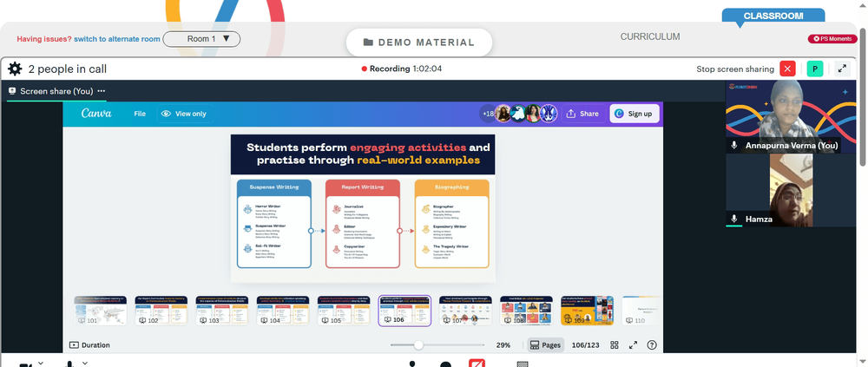This screenshot has height=367, width=868.
Task: Show the +18 more collaborators
Action: point(488,114)
